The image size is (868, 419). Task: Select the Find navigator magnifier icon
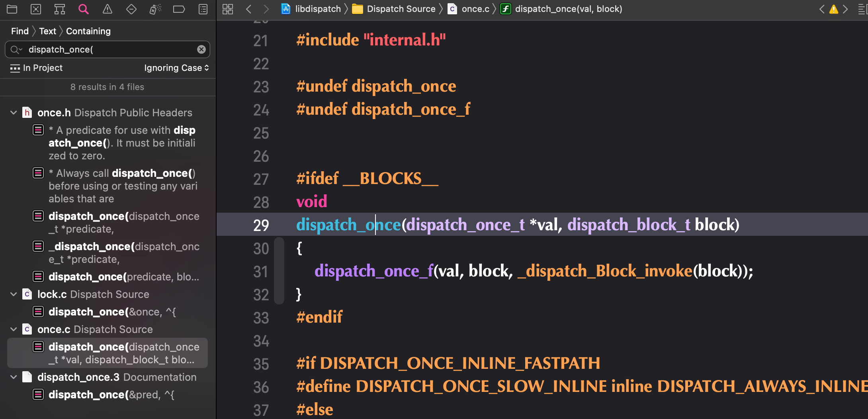[x=84, y=9]
